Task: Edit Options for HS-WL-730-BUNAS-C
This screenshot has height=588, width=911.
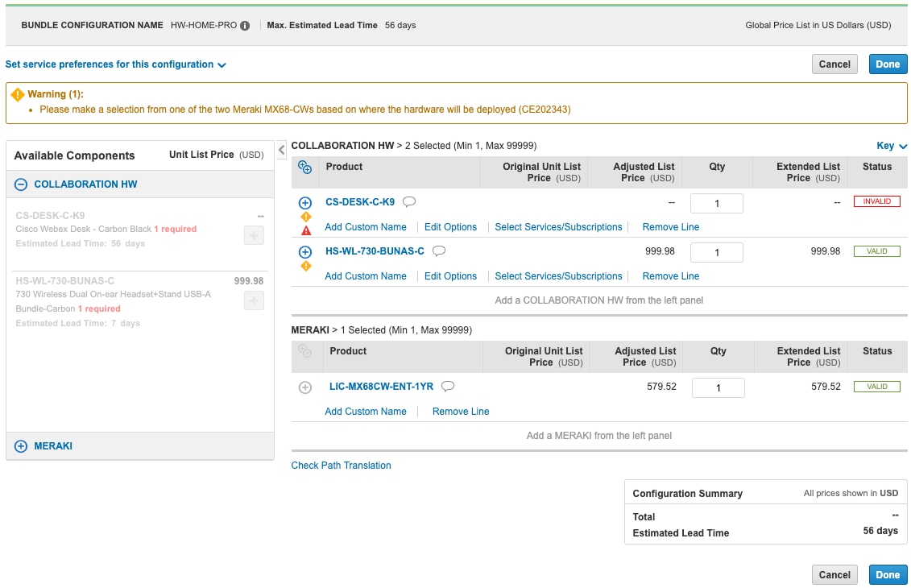Action: (450, 276)
